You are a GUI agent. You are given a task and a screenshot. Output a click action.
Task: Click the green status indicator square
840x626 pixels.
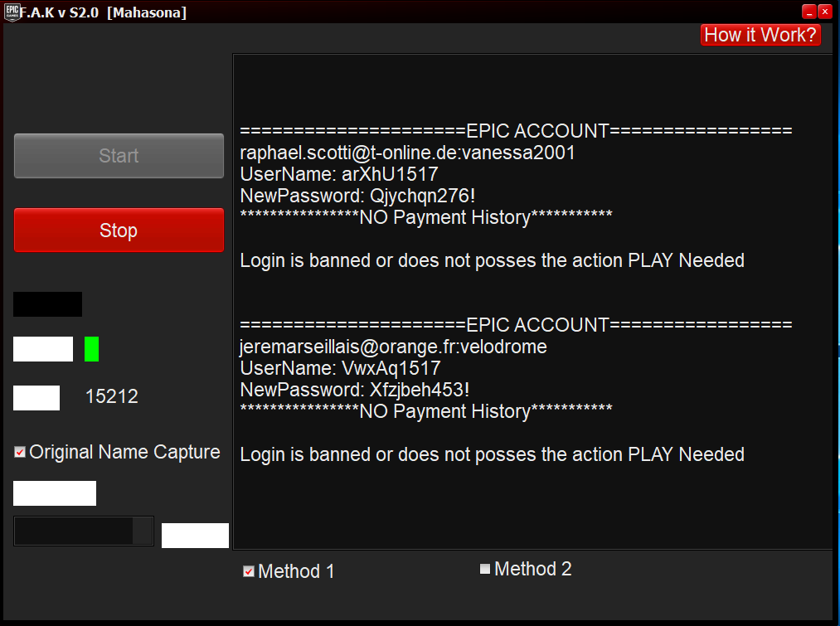pos(91,349)
